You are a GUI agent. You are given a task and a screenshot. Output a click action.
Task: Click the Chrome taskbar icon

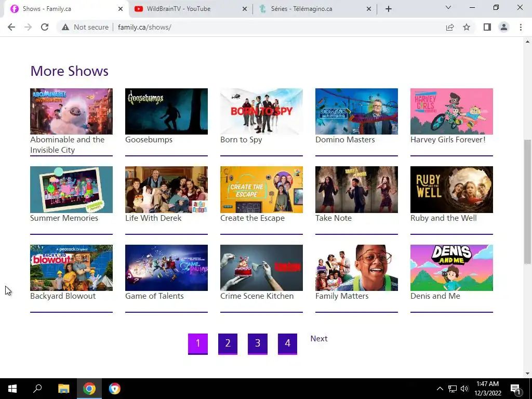pos(89,389)
